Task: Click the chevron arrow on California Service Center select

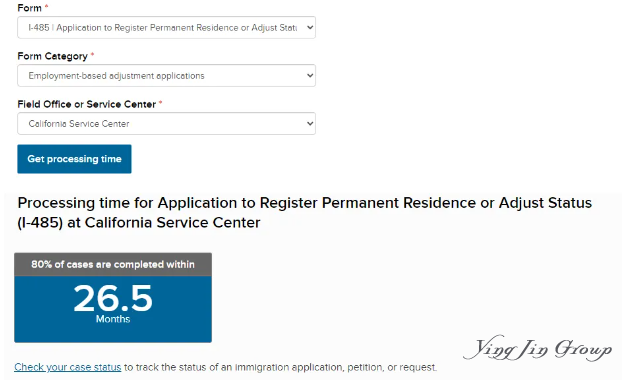Action: tap(310, 123)
